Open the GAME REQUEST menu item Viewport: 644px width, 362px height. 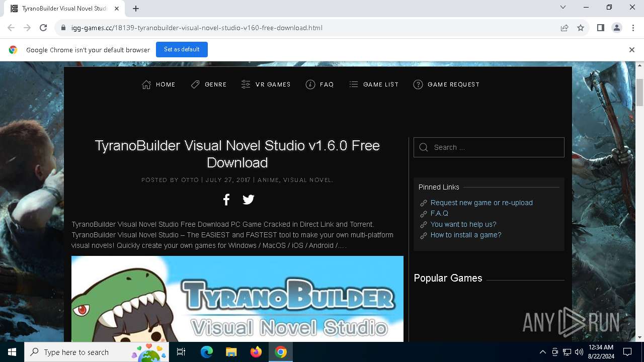coord(446,84)
